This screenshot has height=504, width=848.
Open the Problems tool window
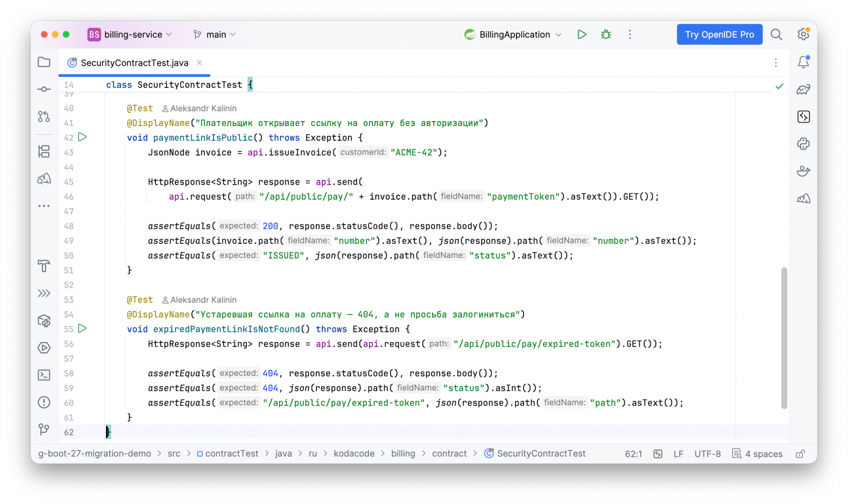44,402
